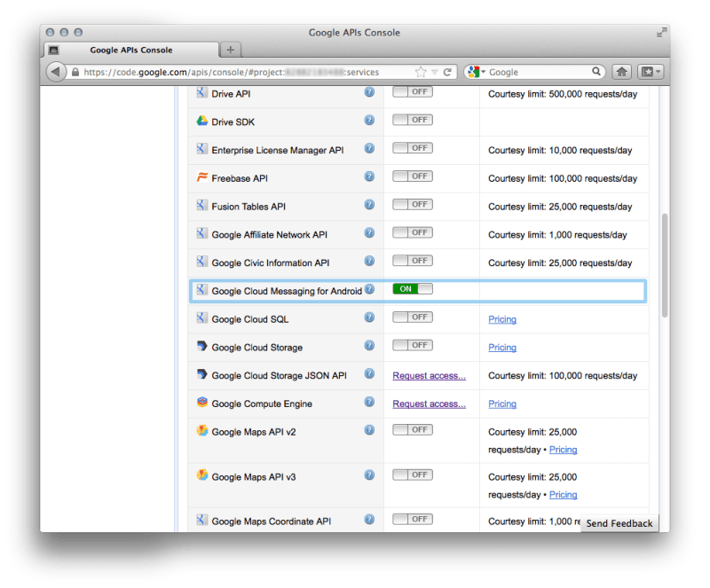The height and width of the screenshot is (588, 710).
Task: Enable the Drive API service
Action: click(x=412, y=91)
